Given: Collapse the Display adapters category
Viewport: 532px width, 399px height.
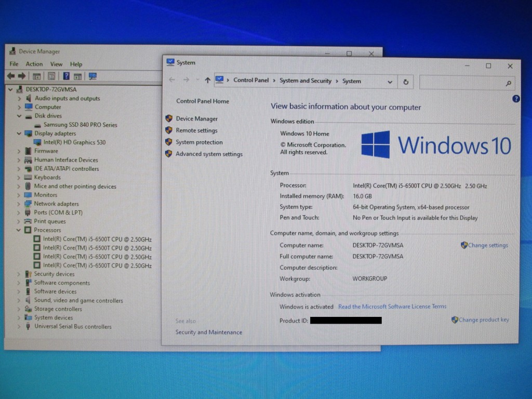Looking at the screenshot, I should (x=19, y=134).
